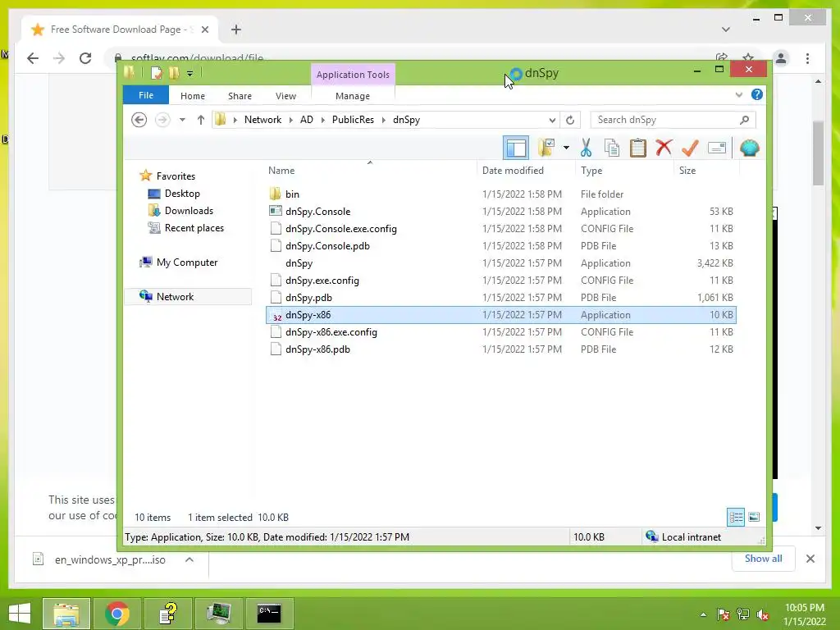Switch to Large icons view in status bar
Image resolution: width=840 pixels, height=630 pixels.
(x=754, y=517)
